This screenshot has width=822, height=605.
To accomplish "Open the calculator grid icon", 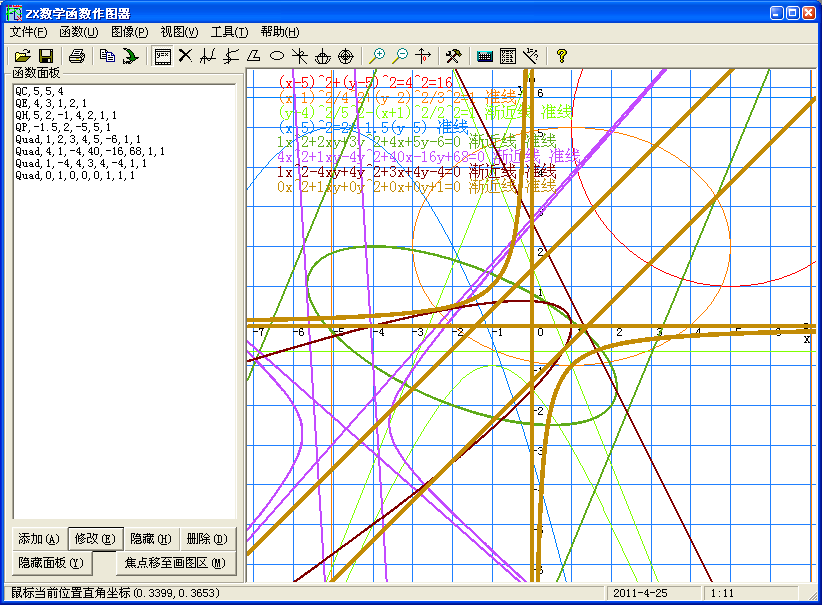I will pos(507,56).
